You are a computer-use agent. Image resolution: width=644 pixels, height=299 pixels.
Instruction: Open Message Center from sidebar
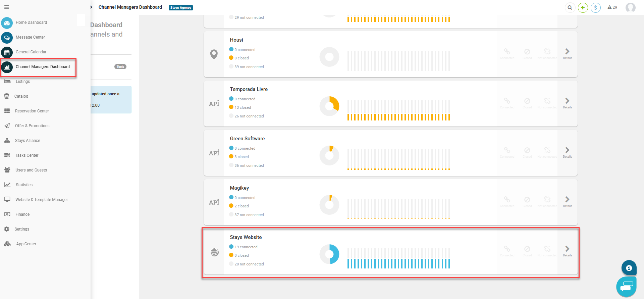30,37
